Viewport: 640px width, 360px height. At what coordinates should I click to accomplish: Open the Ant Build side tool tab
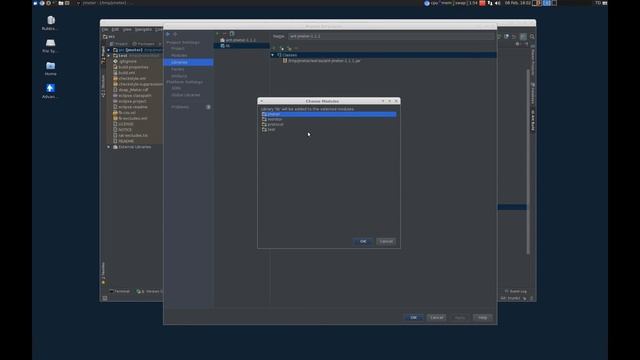[533, 120]
